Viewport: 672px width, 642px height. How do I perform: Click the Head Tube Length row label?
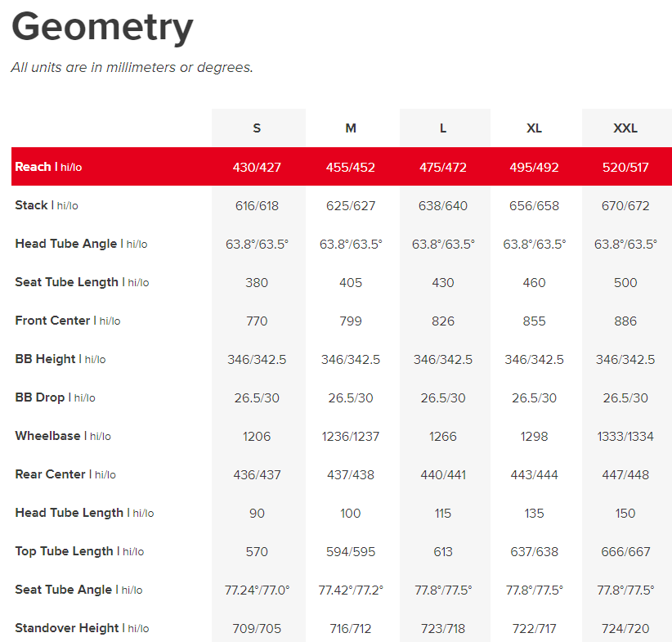click(x=84, y=513)
